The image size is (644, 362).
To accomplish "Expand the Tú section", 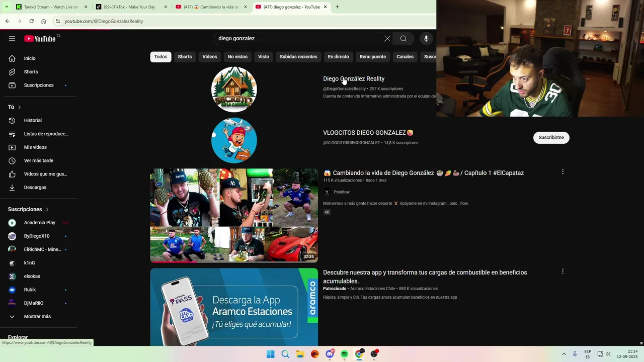I will [x=15, y=107].
